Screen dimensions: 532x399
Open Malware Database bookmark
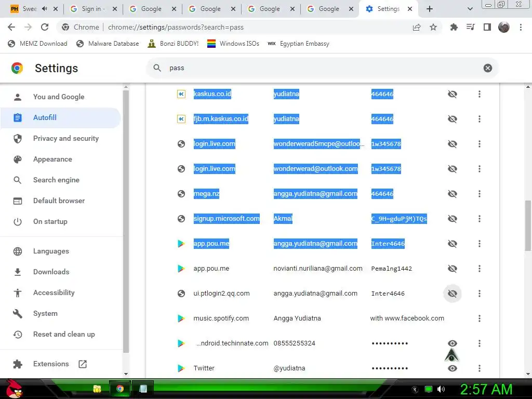tap(108, 44)
